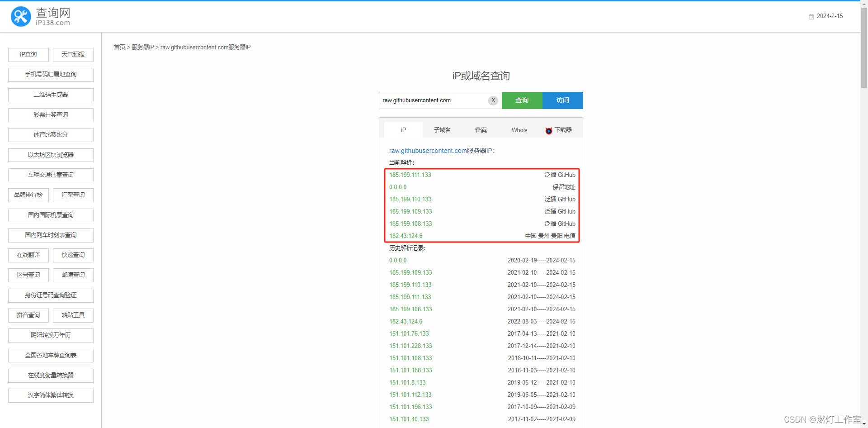Open 服务器iP breadcrumb link

[x=143, y=47]
